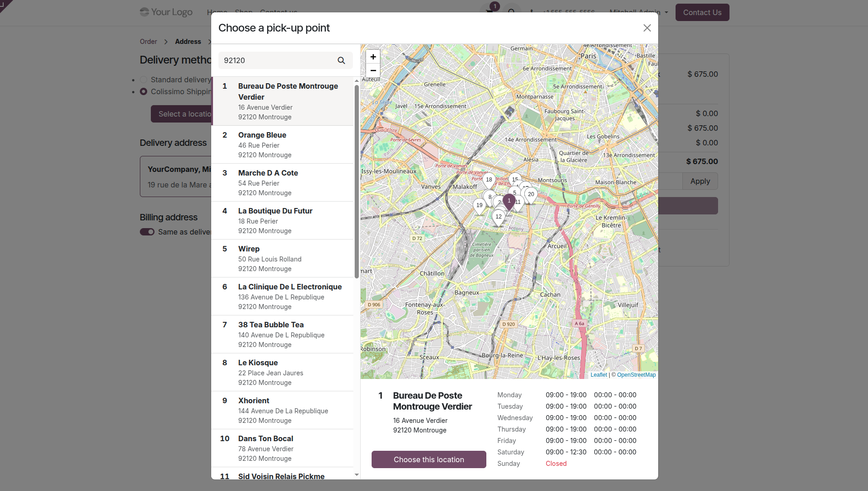The width and height of the screenshot is (868, 491).
Task: Zoom in on the map
Action: (x=373, y=57)
